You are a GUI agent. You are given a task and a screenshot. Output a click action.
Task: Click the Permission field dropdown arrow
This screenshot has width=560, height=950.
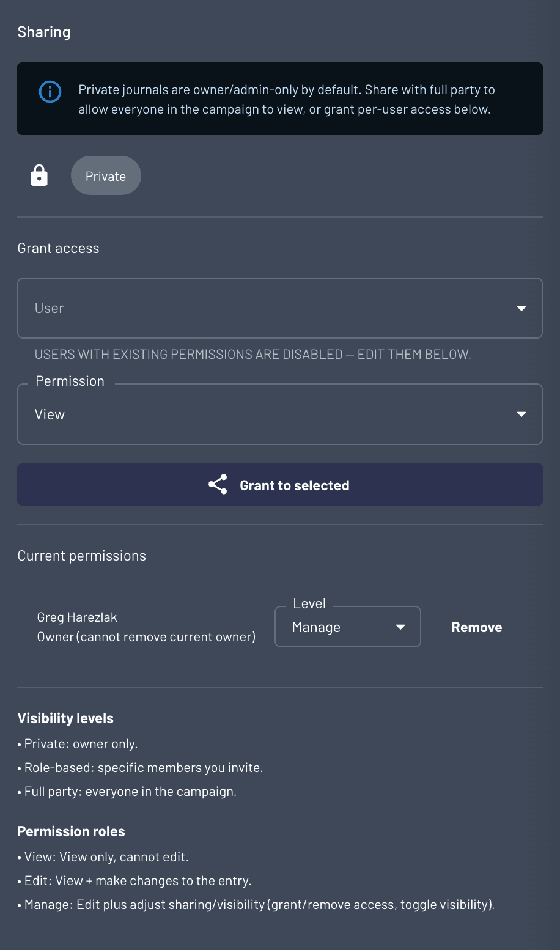coord(521,414)
